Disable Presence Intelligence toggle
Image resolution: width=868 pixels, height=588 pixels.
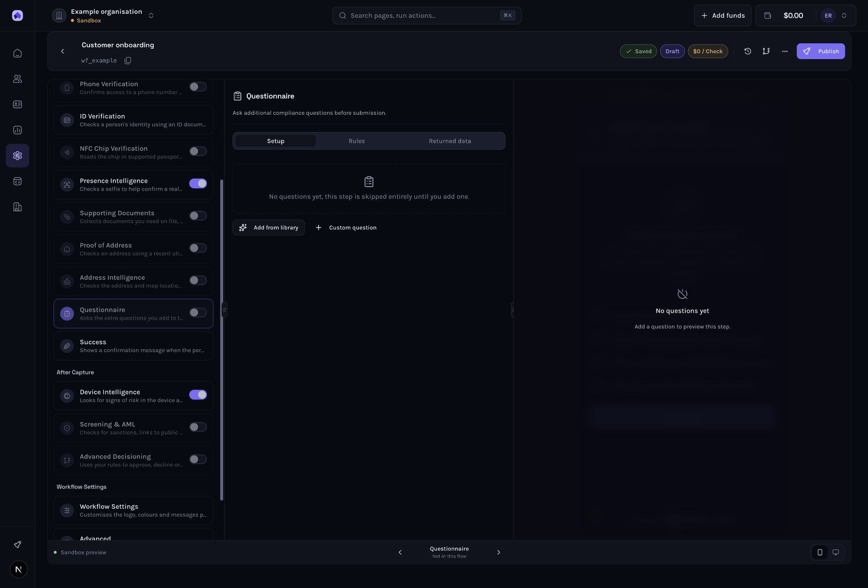[x=198, y=183]
